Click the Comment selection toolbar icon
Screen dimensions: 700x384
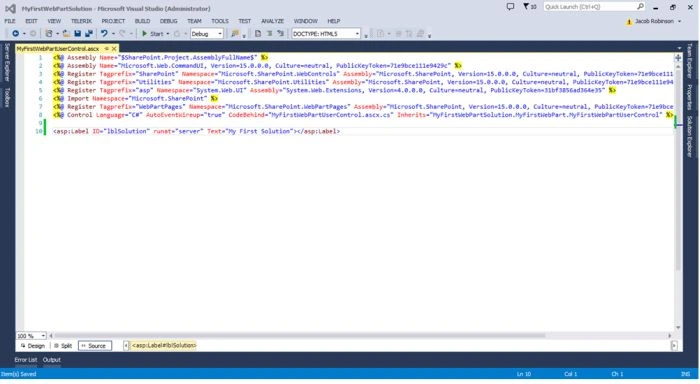(270, 33)
